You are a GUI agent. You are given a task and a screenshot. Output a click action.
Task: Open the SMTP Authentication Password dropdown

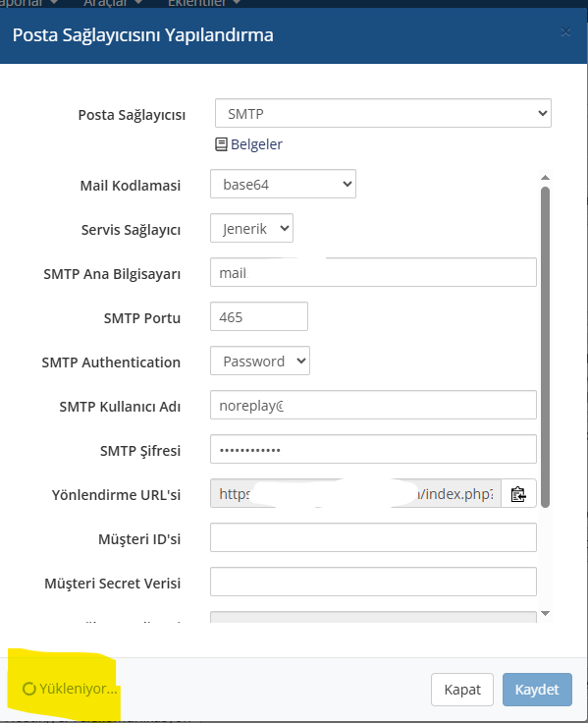260,361
